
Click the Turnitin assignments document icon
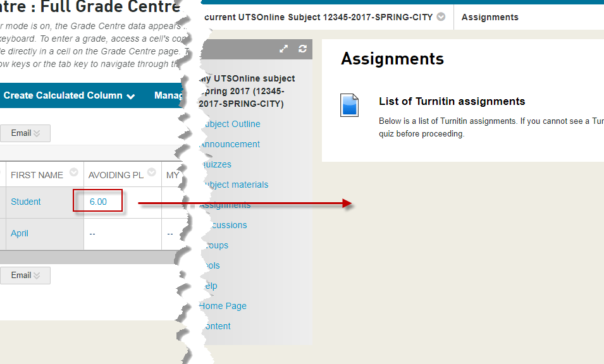pos(350,105)
